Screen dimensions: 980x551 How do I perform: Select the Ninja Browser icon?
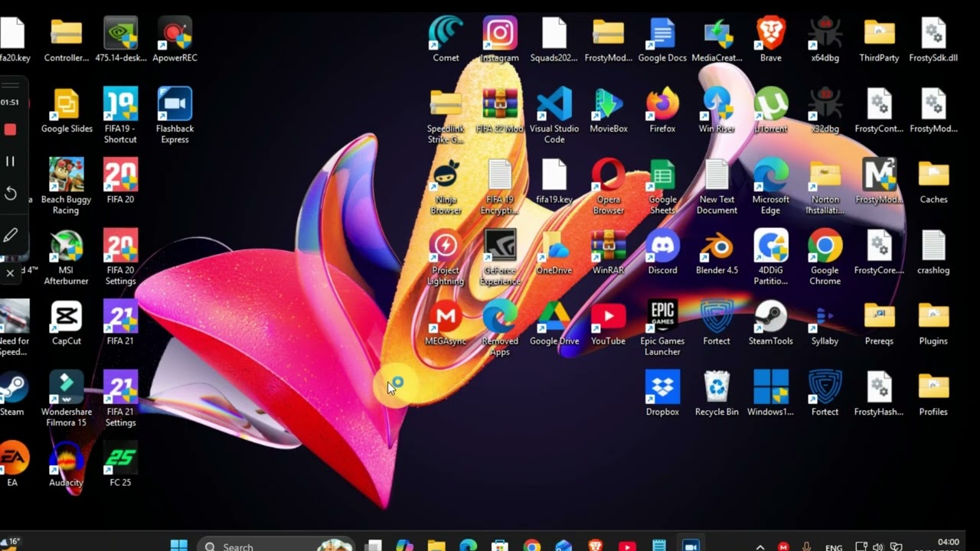[446, 186]
